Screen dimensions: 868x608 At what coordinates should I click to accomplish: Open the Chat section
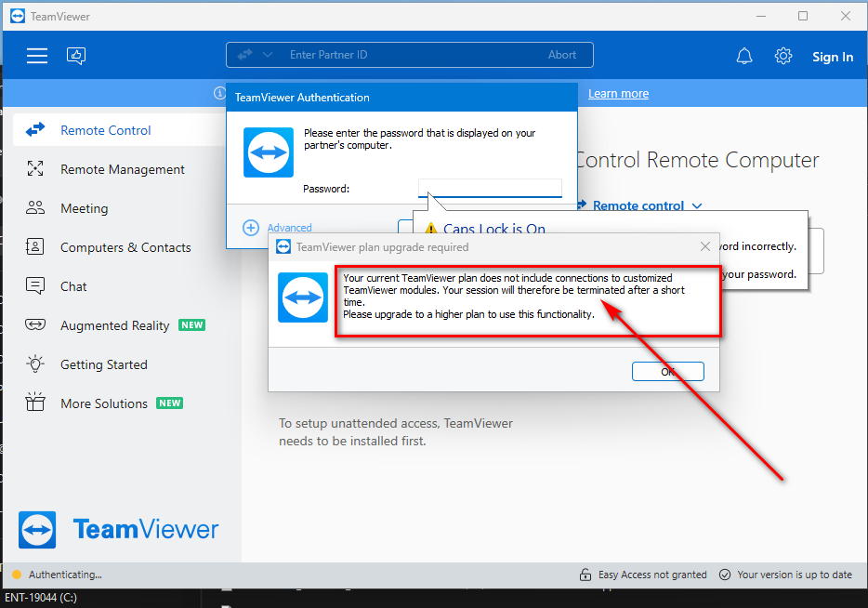(73, 286)
